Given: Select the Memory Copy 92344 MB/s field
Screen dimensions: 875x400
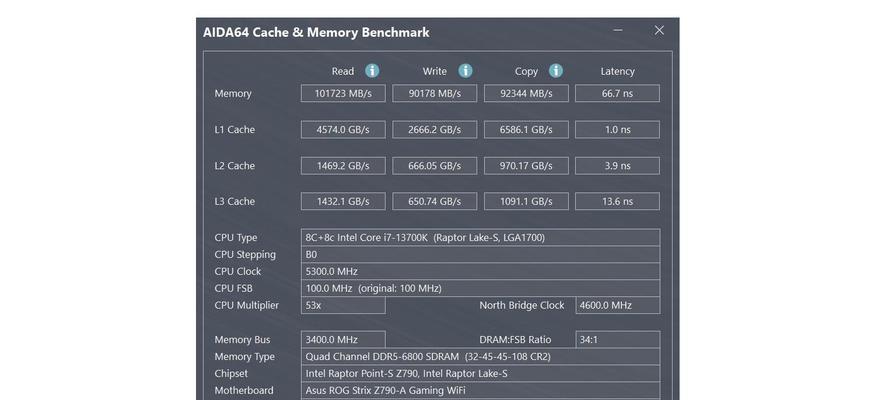Looking at the screenshot, I should click(x=526, y=93).
